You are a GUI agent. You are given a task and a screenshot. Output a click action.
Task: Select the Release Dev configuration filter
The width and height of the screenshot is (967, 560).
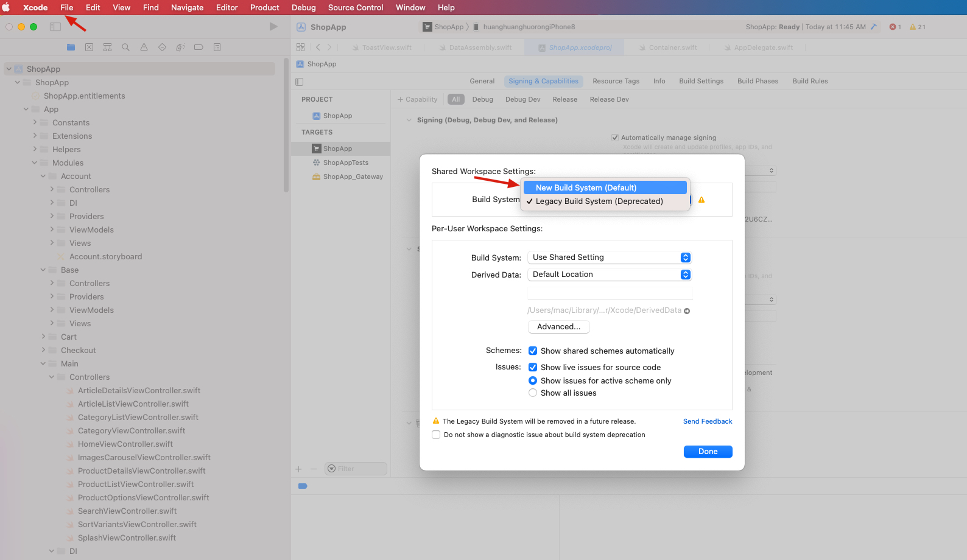pos(609,99)
